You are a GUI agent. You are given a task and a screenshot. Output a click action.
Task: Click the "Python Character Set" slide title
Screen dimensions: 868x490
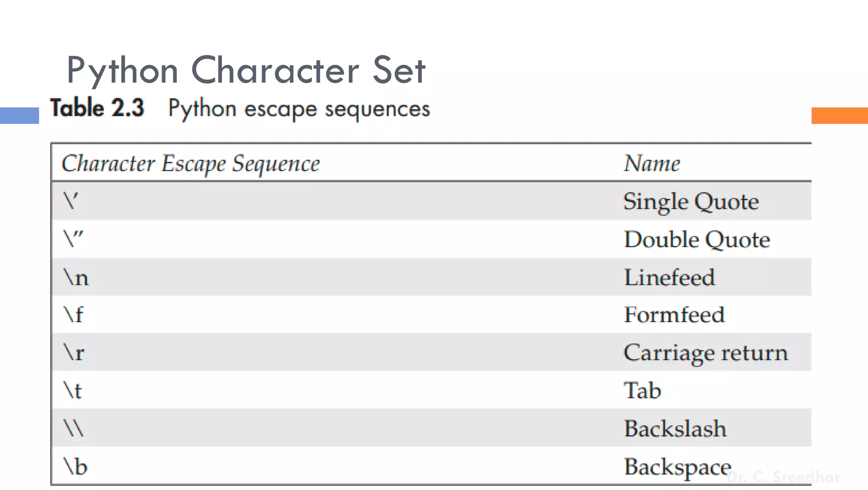pyautogui.click(x=246, y=70)
